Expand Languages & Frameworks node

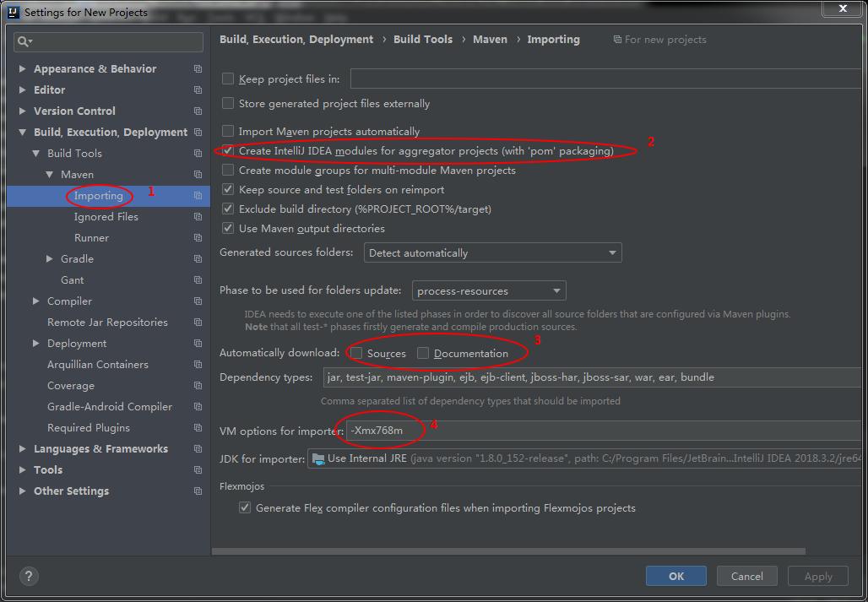click(x=23, y=448)
